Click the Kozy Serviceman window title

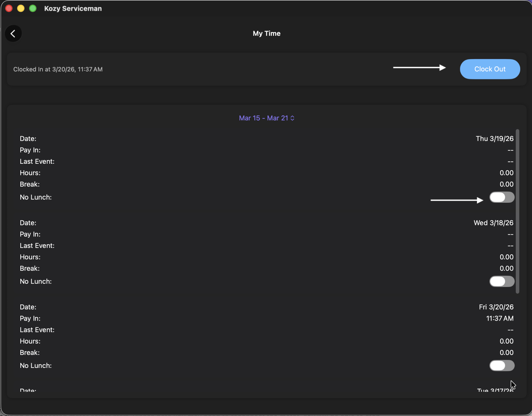[73, 9]
